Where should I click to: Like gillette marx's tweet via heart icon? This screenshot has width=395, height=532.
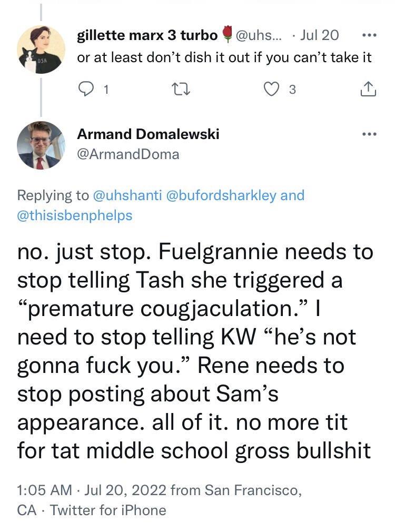pos(271,90)
